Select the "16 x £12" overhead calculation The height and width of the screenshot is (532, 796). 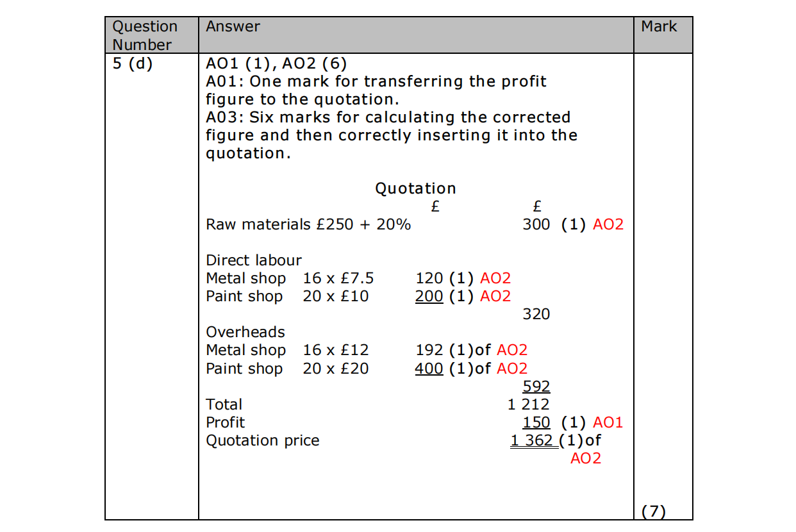click(x=336, y=350)
